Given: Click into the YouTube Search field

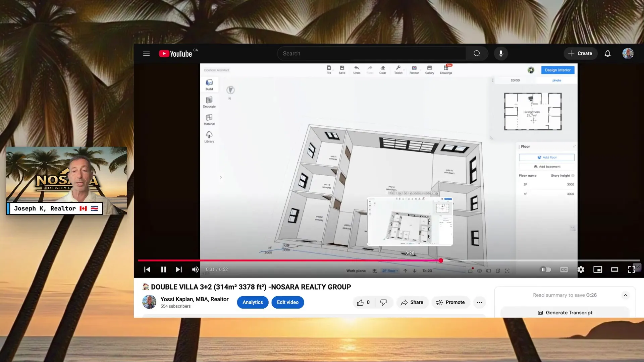Looking at the screenshot, I should (371, 54).
